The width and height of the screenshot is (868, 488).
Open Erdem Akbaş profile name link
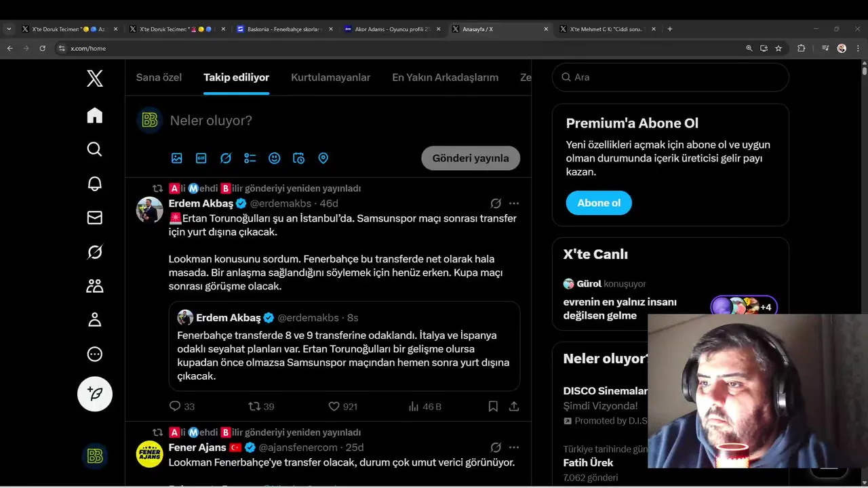[x=201, y=203]
